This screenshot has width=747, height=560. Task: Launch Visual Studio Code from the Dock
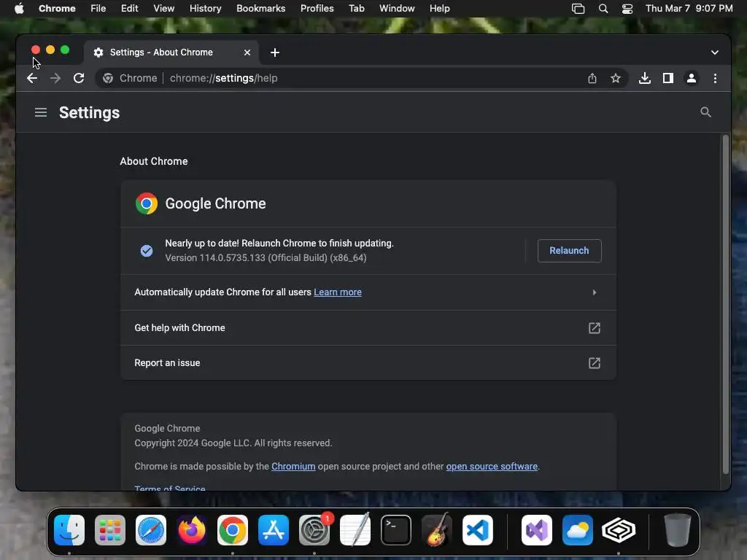point(478,530)
